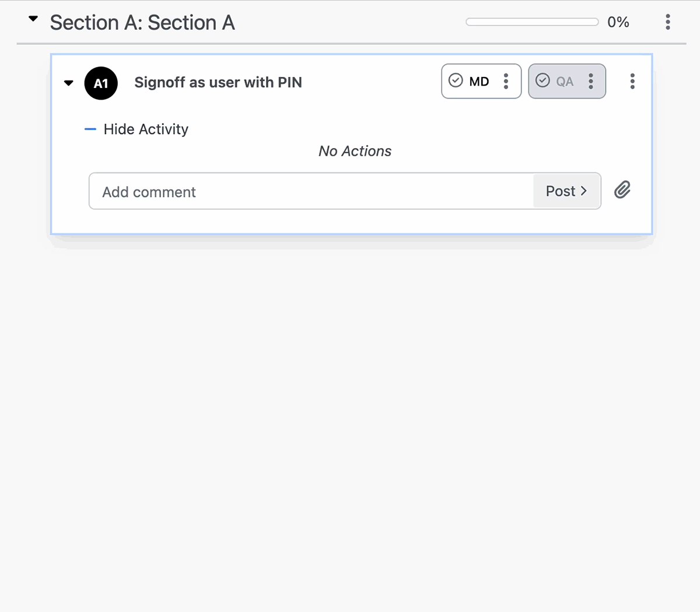Collapse step A1 with the triangle arrow
Screen dimensions: 700x612
(69, 83)
